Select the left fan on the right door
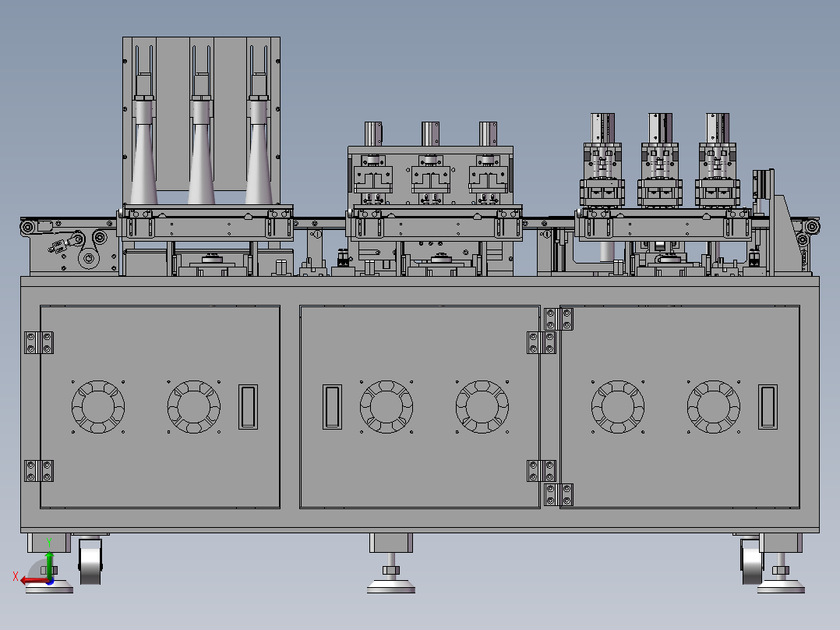This screenshot has width=840, height=630. click(618, 407)
